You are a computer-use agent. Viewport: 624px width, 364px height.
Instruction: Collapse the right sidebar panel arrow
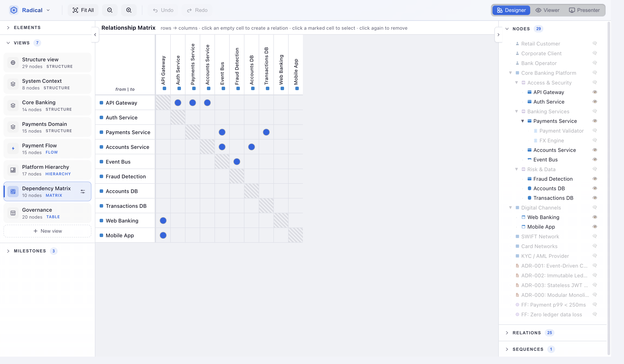pyautogui.click(x=499, y=35)
